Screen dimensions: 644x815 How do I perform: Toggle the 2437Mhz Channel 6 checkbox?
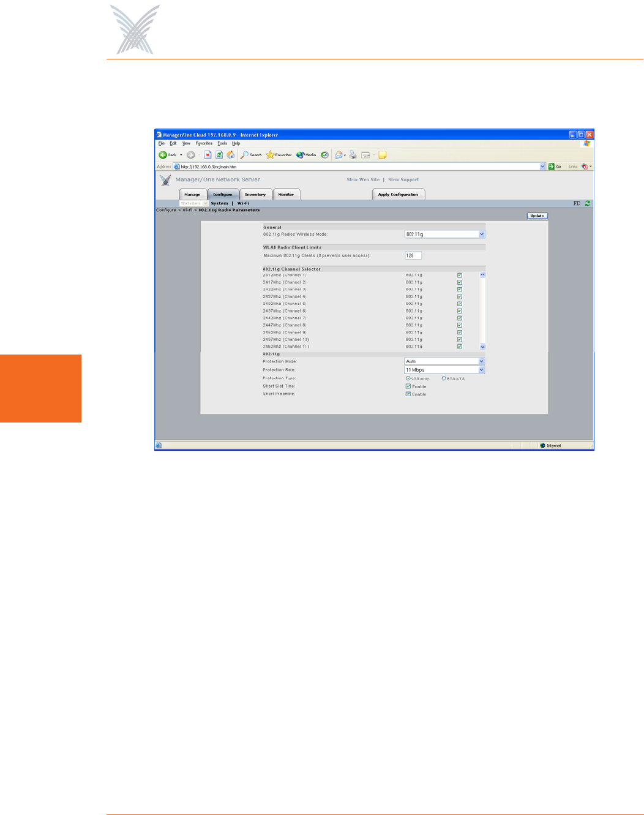pos(459,311)
